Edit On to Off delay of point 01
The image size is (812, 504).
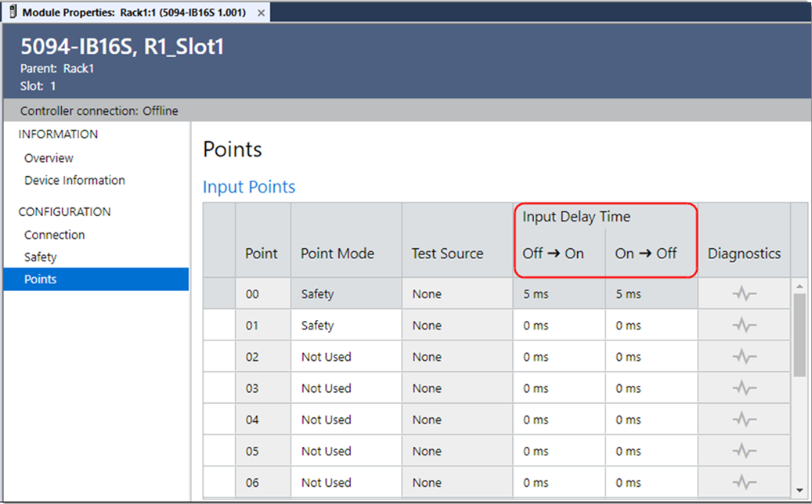click(x=651, y=326)
